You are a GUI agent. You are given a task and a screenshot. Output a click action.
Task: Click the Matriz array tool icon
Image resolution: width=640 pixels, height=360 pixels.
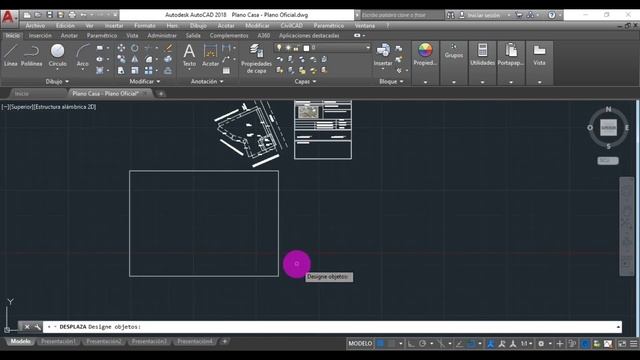click(x=149, y=71)
